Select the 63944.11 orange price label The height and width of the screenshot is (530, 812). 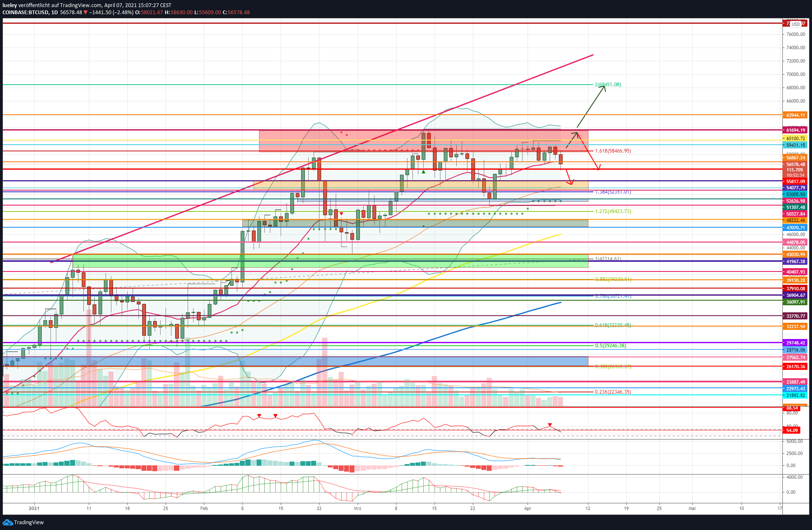[795, 115]
